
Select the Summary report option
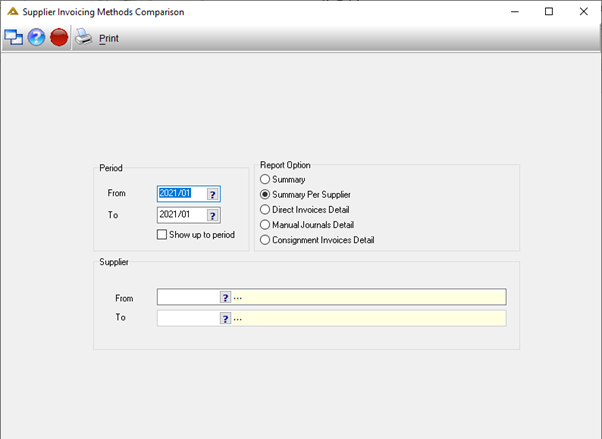[x=265, y=179]
